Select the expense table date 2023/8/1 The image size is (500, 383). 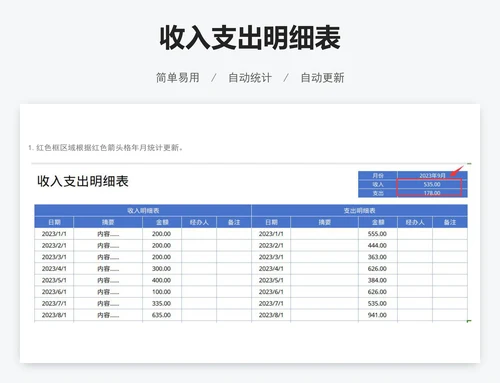[271, 315]
